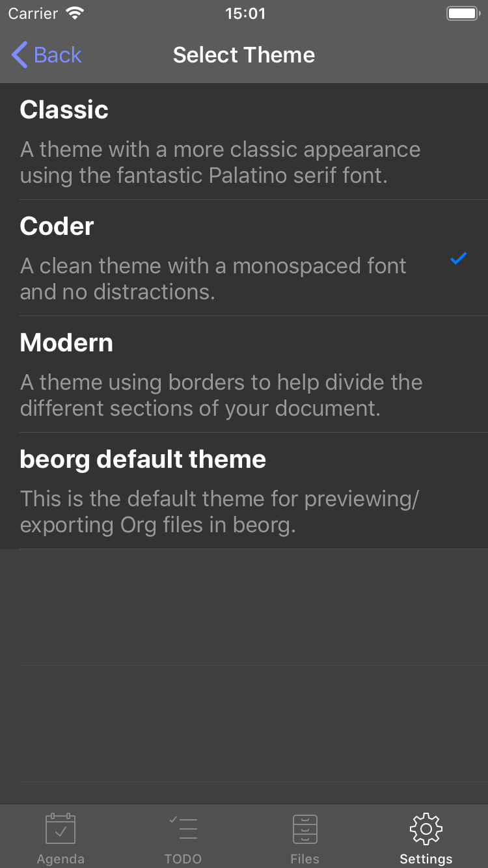Switch to the Agenda tab label
Viewport: 488px width, 868px height.
point(61,859)
